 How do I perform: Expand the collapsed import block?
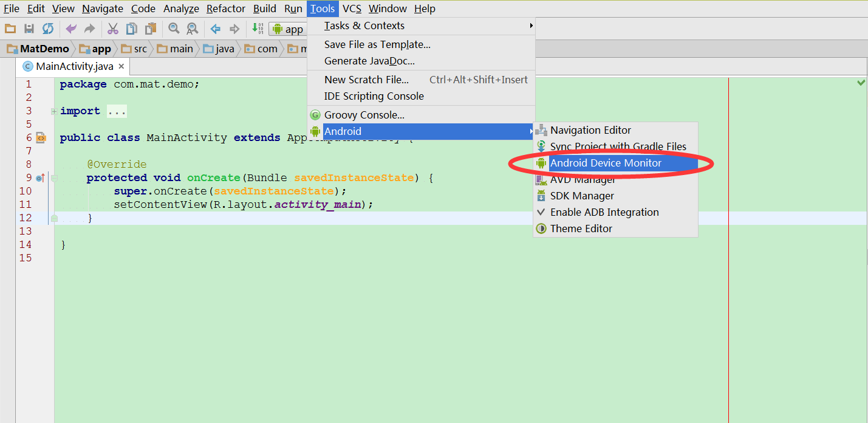pos(54,111)
